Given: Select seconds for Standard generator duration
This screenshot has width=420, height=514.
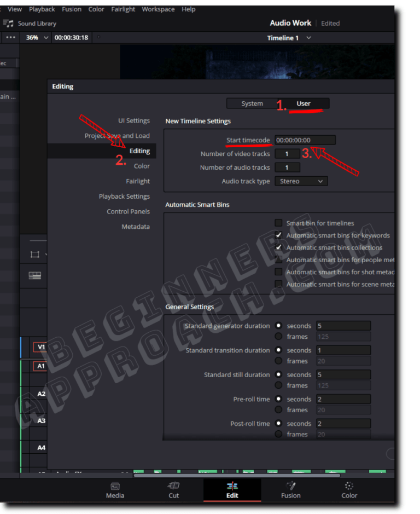Looking at the screenshot, I should click(278, 326).
